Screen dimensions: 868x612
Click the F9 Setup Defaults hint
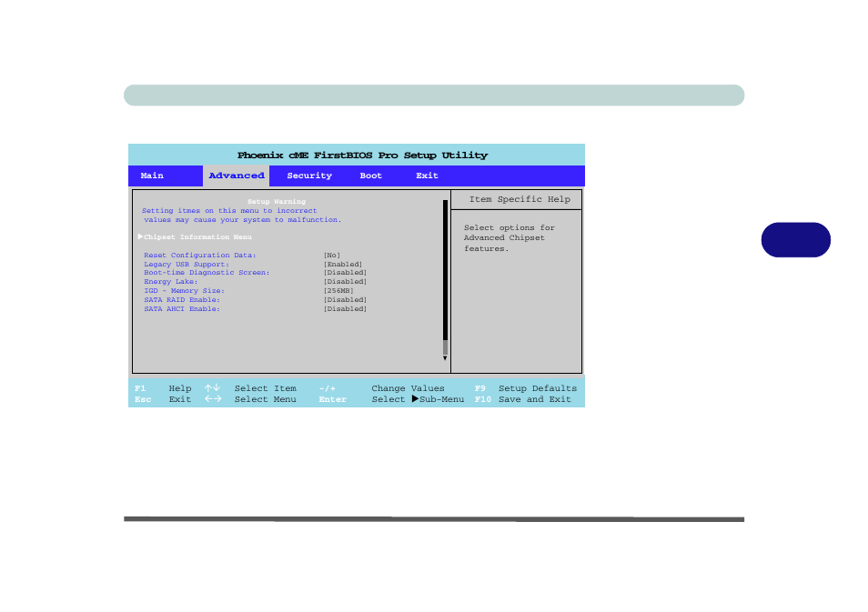pos(525,388)
